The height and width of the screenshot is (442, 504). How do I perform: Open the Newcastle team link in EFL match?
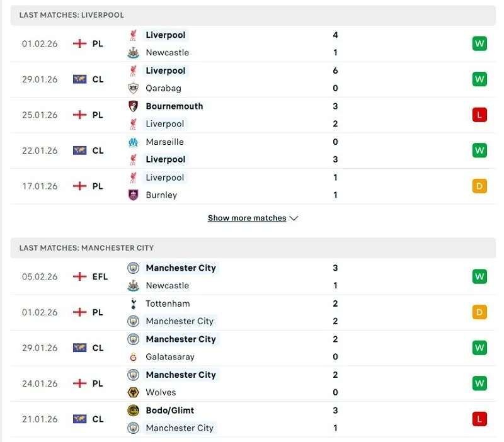point(167,286)
